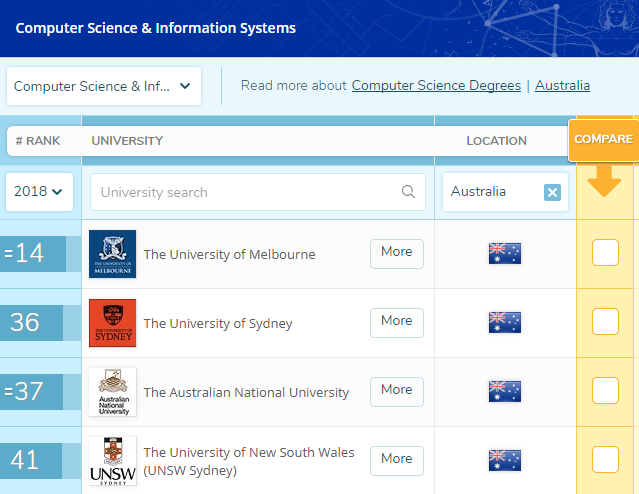Check the UNSW Sydney compare box

tap(605, 459)
